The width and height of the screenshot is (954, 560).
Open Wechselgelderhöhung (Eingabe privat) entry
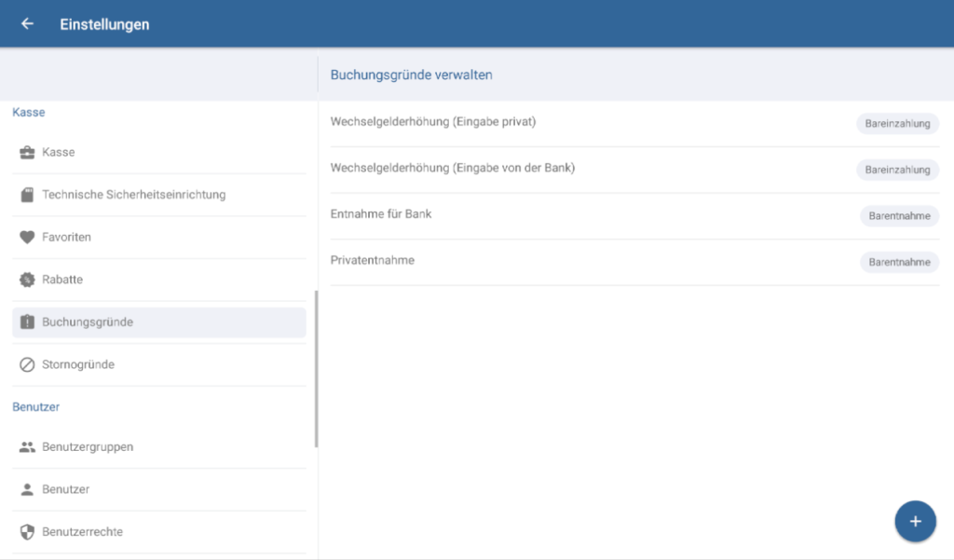[433, 122]
